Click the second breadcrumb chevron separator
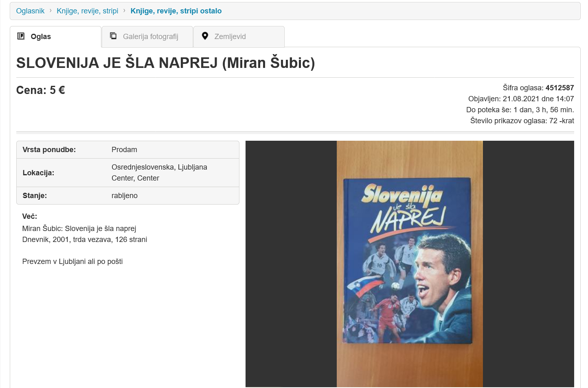 tap(124, 11)
